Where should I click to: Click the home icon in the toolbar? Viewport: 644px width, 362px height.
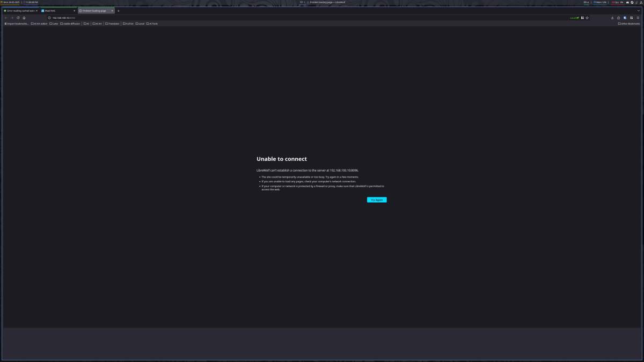point(24,18)
